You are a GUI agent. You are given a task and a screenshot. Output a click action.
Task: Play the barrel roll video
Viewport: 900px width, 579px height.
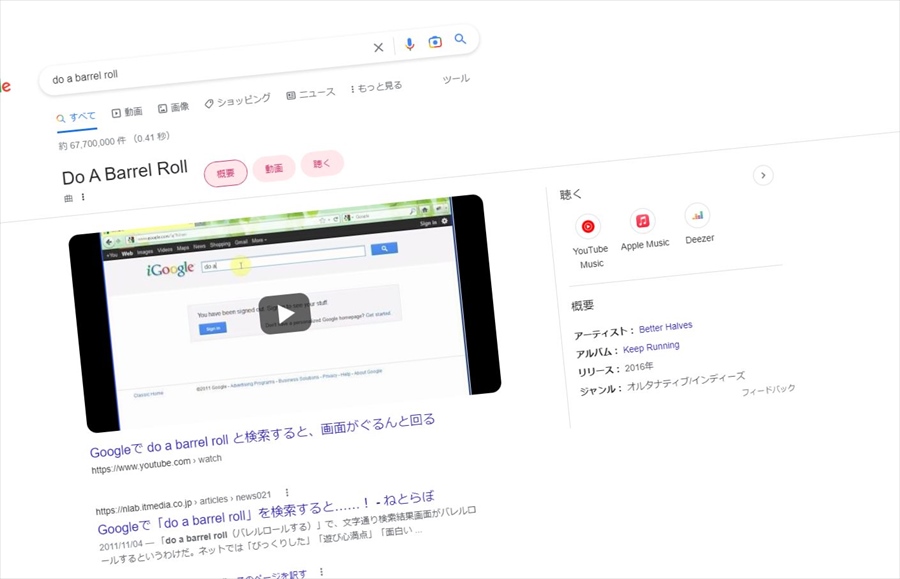pos(285,313)
